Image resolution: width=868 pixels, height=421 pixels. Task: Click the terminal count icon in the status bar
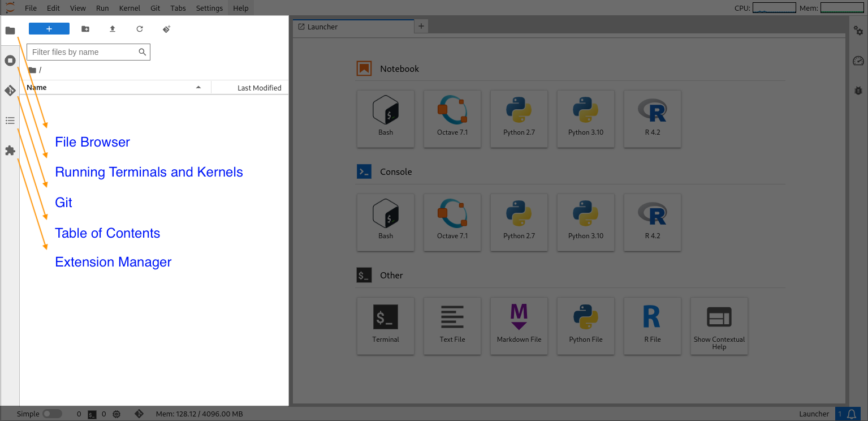click(92, 414)
